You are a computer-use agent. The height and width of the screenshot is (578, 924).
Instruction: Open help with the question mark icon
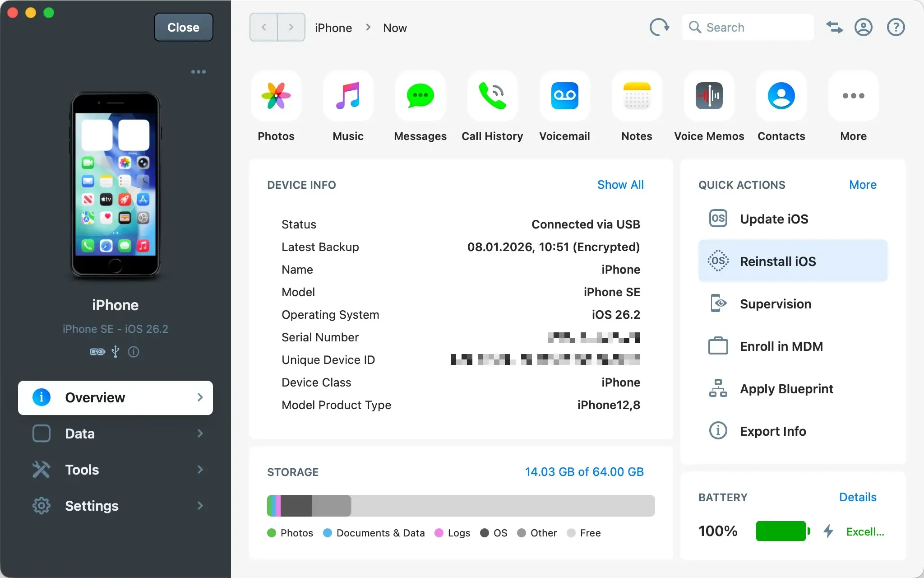[895, 27]
